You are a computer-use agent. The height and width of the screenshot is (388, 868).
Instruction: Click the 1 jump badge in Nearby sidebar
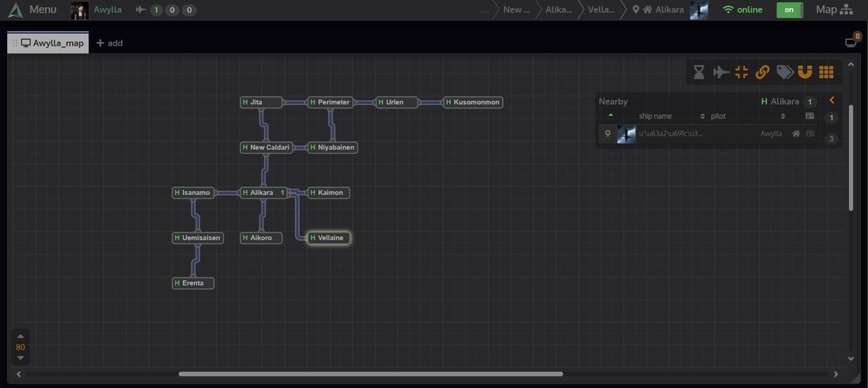pyautogui.click(x=832, y=118)
